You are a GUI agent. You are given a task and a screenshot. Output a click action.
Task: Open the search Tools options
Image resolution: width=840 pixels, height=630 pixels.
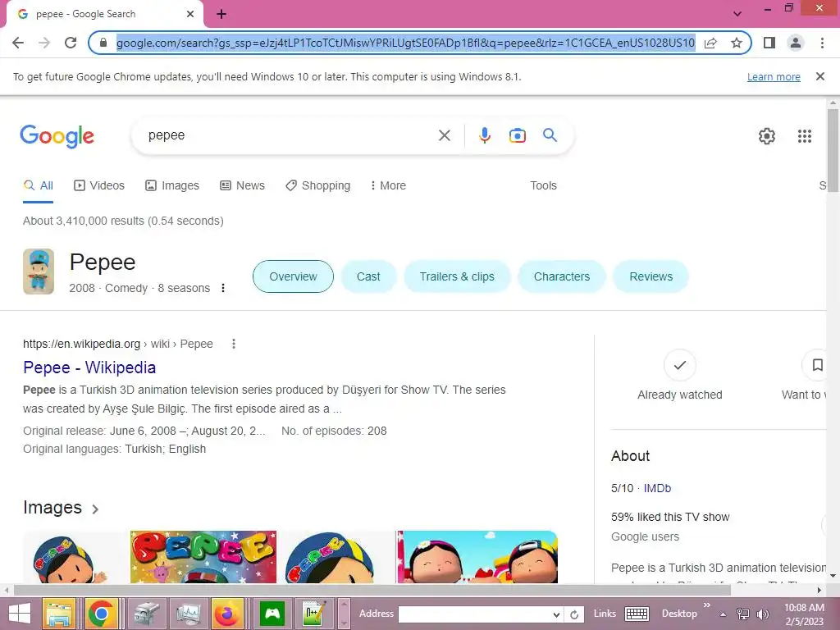[x=543, y=186]
